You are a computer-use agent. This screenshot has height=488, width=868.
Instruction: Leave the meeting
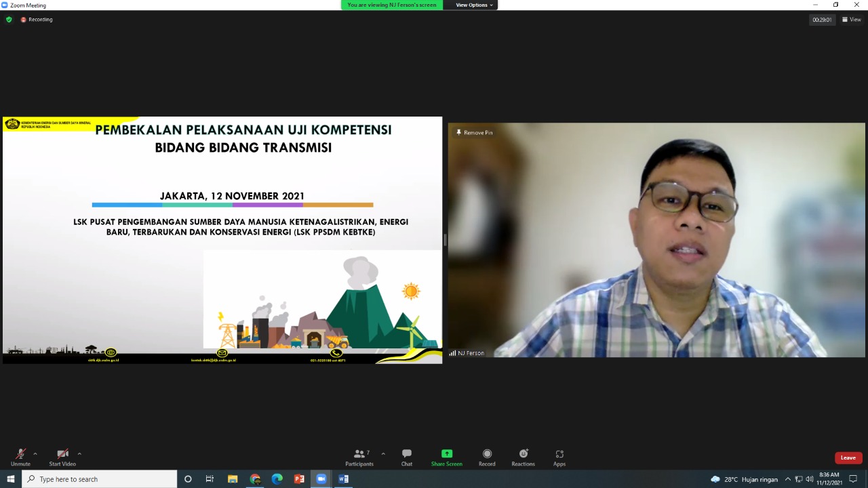[x=848, y=457]
